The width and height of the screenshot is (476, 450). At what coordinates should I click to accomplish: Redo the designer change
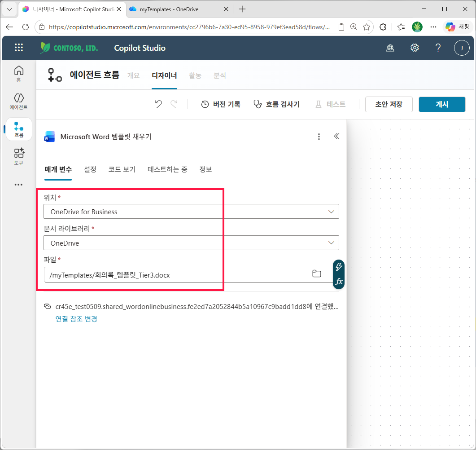[x=174, y=104]
